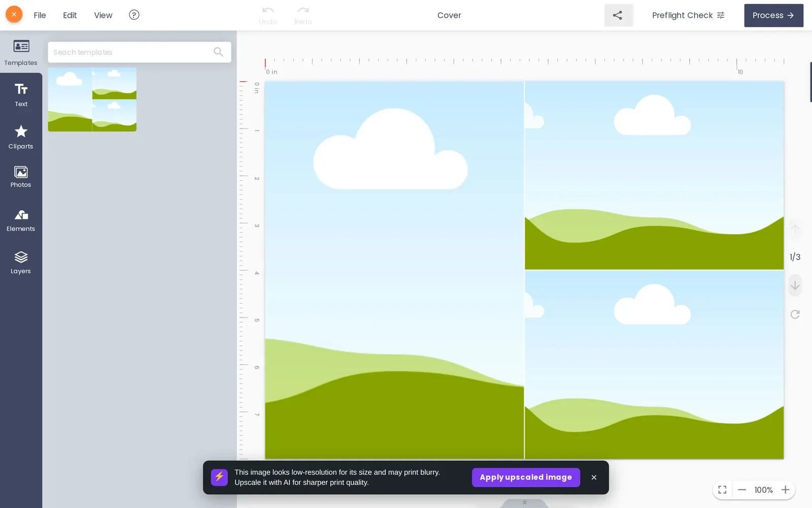Dismiss the low-resolution notification

tap(594, 477)
